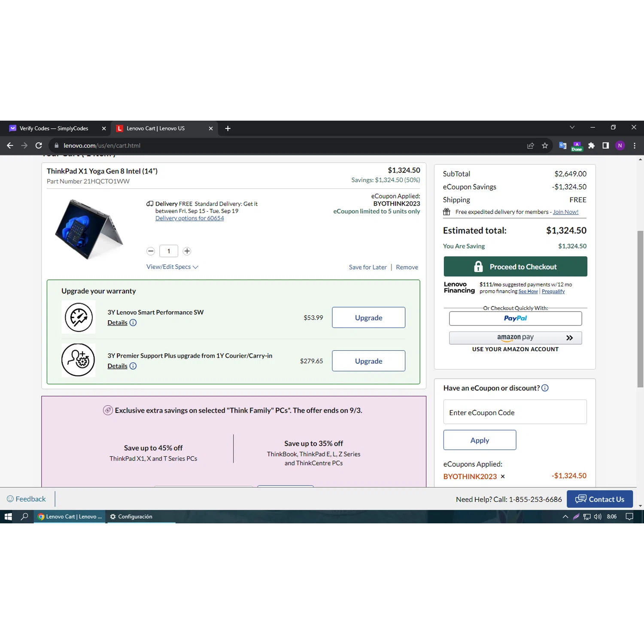Open the tab search chevron
The image size is (644, 644).
pyautogui.click(x=572, y=127)
